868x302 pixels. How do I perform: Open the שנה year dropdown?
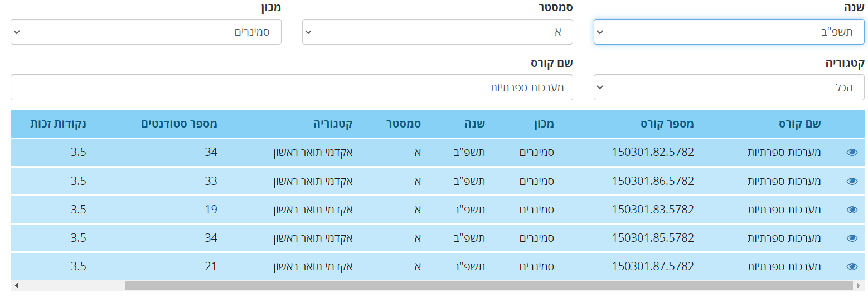[730, 32]
